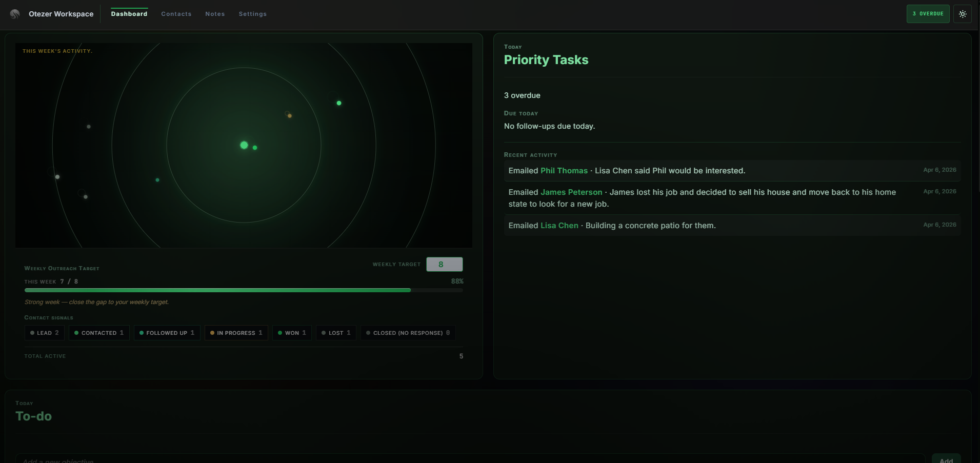
Task: Filter by Followed Up signal chip
Action: [x=167, y=333]
